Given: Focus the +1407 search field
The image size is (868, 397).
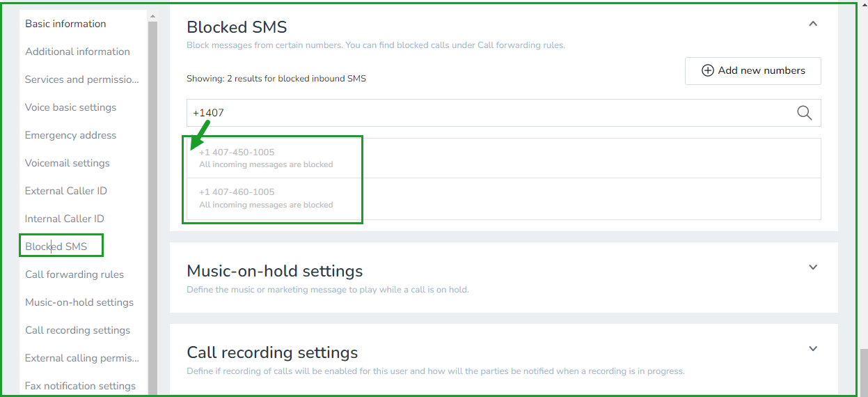Looking at the screenshot, I should 504,113.
